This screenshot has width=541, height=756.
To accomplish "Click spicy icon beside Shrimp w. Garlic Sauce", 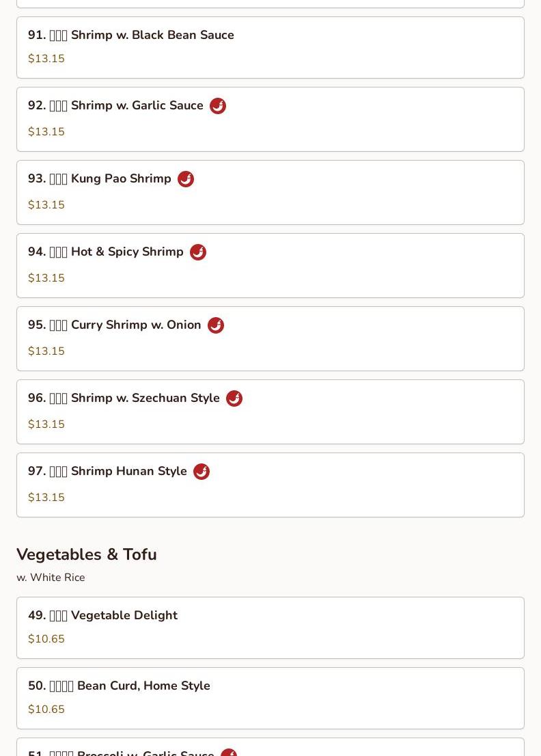I will click(x=218, y=106).
